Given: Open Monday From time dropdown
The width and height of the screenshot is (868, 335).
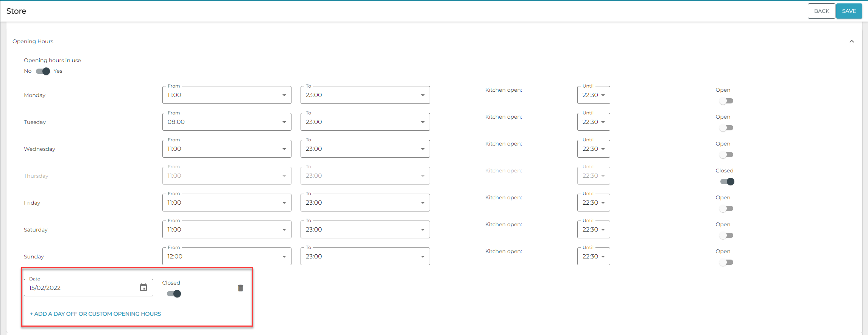Looking at the screenshot, I should coord(226,95).
